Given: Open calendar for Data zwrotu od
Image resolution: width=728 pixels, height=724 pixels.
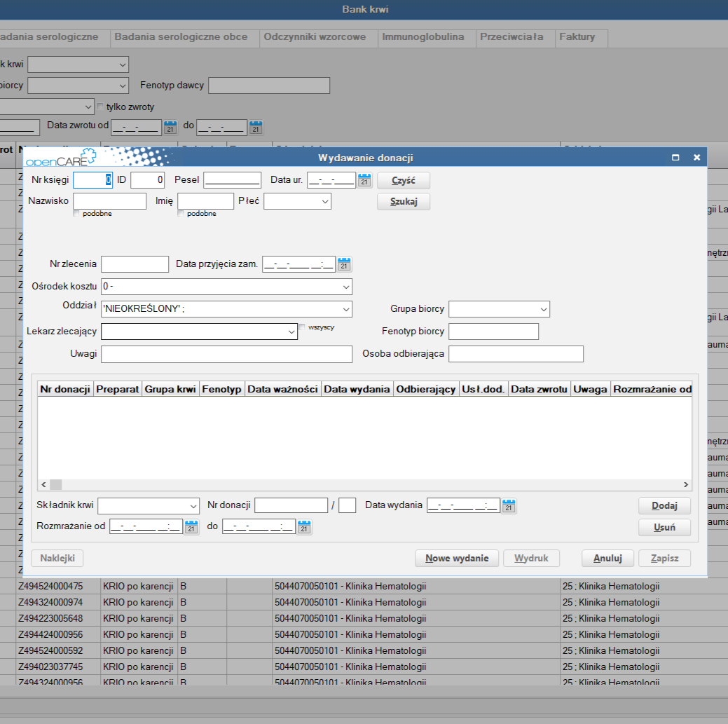Looking at the screenshot, I should point(170,128).
